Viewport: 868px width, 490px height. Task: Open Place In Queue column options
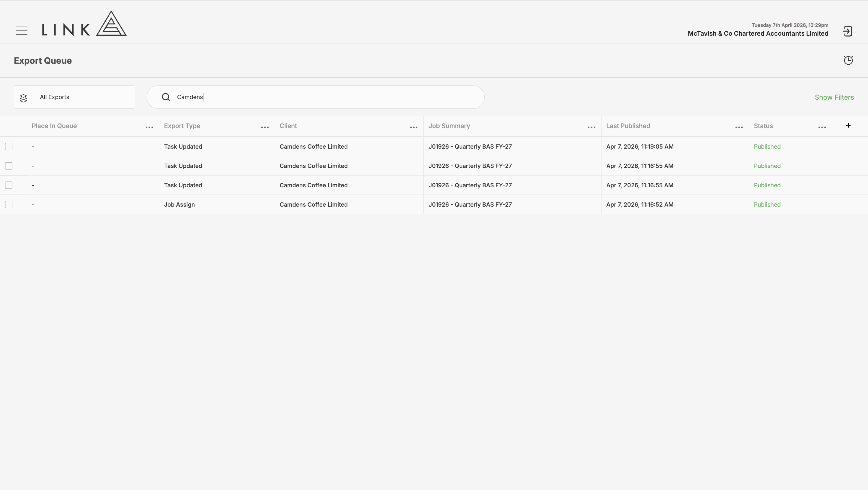pos(149,127)
